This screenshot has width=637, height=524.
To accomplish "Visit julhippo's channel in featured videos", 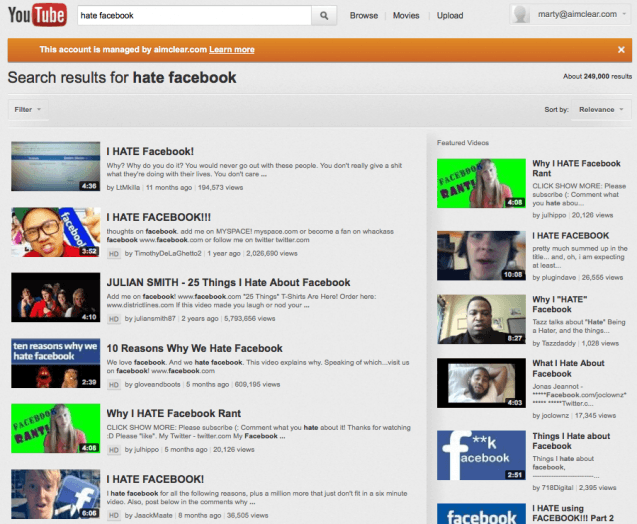I will point(554,215).
